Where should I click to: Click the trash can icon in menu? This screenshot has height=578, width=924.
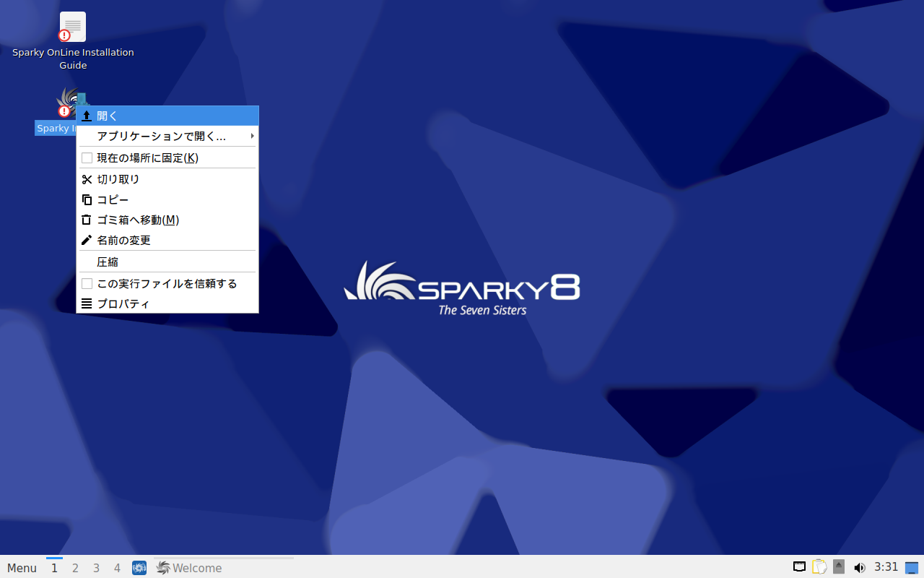point(87,220)
